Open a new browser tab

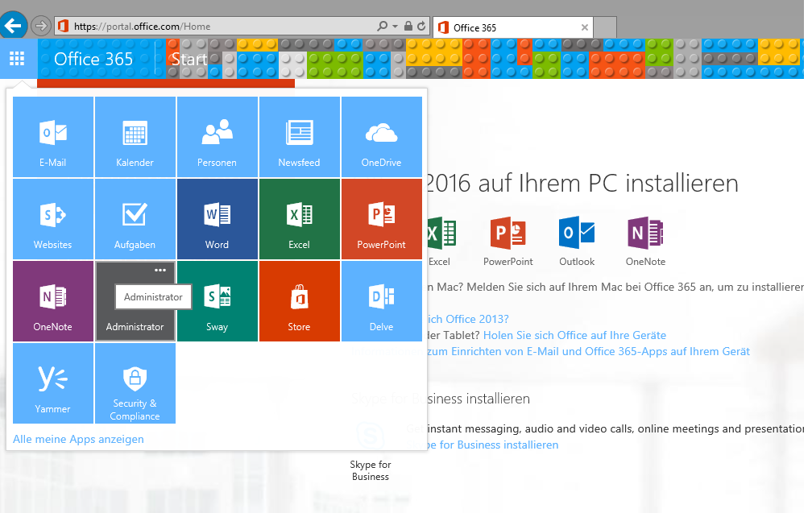coord(605,27)
